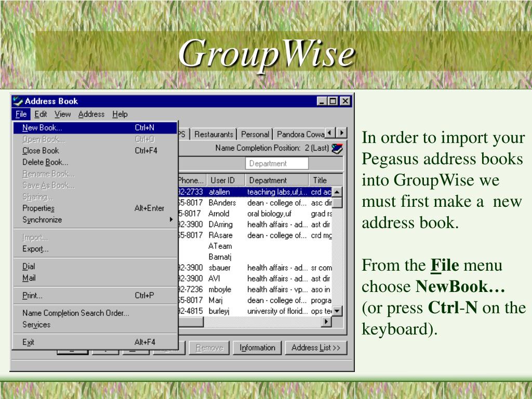Click the Address Book title bar icon
Viewport: 532px width, 399px height.
point(18,101)
